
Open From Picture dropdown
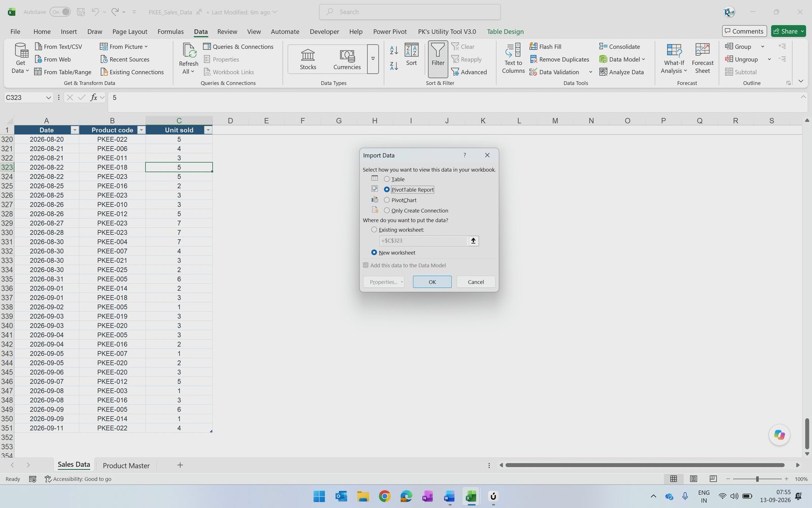(124, 46)
